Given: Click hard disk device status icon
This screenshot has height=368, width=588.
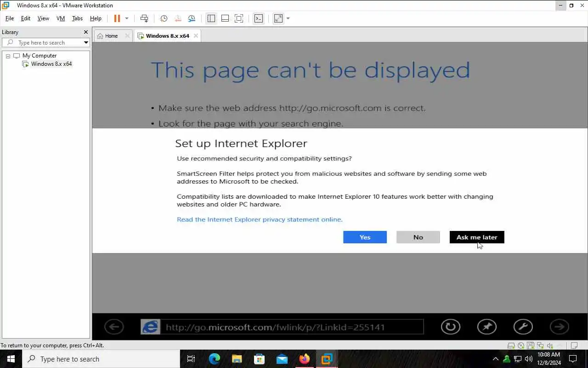Looking at the screenshot, I should coord(511,345).
